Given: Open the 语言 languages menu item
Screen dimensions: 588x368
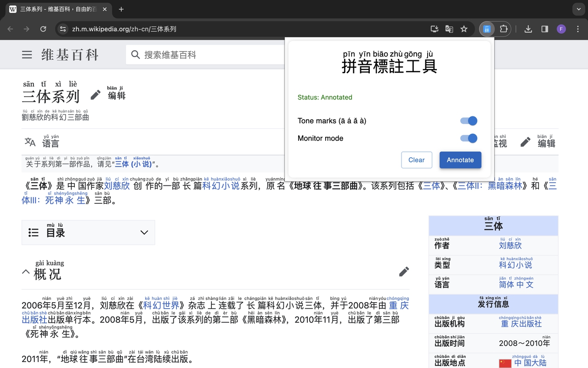Looking at the screenshot, I should [42, 142].
